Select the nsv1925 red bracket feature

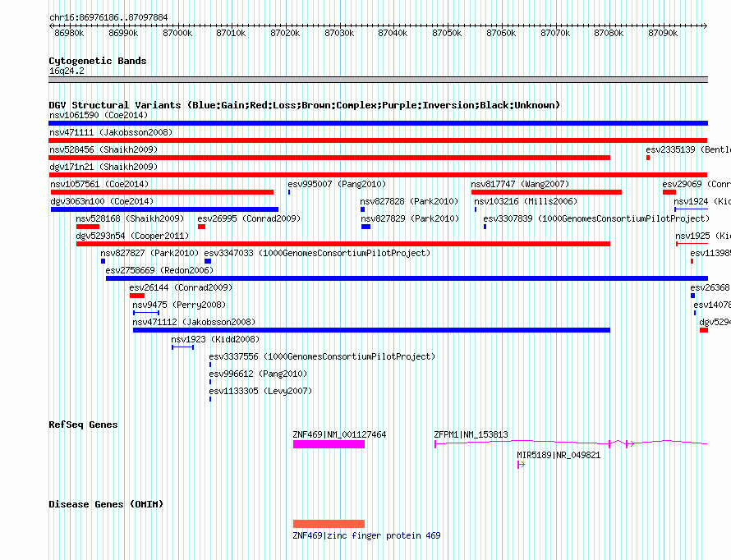pyautogui.click(x=692, y=244)
